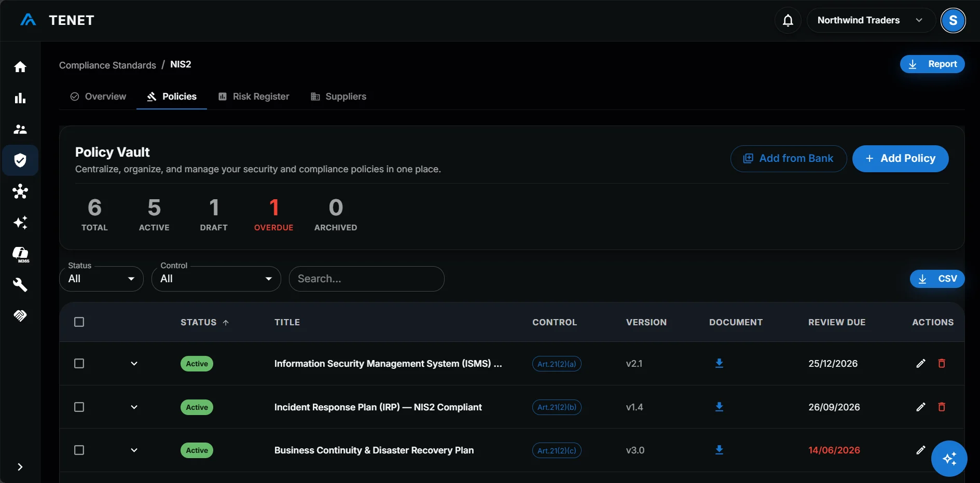980x483 pixels.
Task: Sort by the Status column header
Action: click(204, 322)
